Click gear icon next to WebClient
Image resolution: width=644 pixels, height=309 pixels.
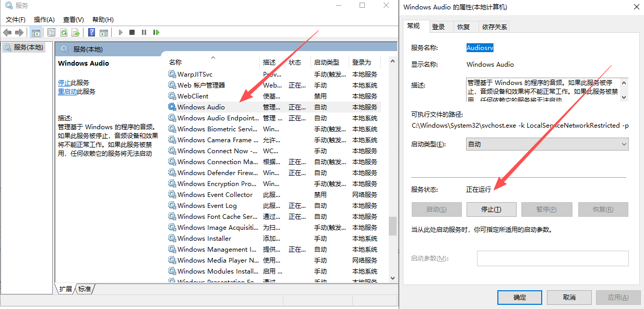pos(172,96)
